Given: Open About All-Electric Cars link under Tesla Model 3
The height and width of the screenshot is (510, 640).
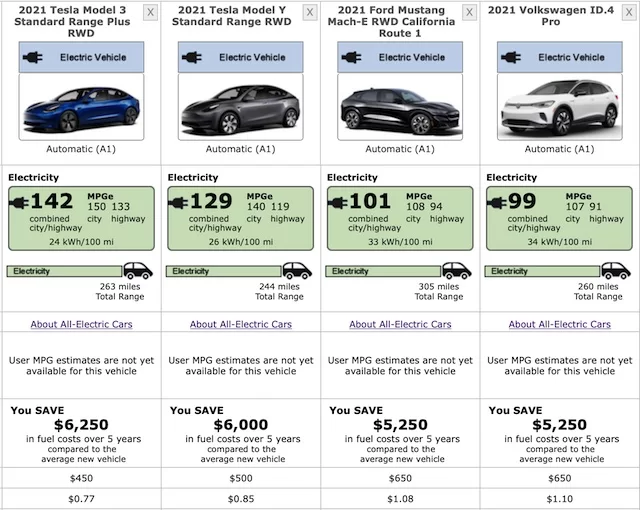Looking at the screenshot, I should click(x=81, y=324).
